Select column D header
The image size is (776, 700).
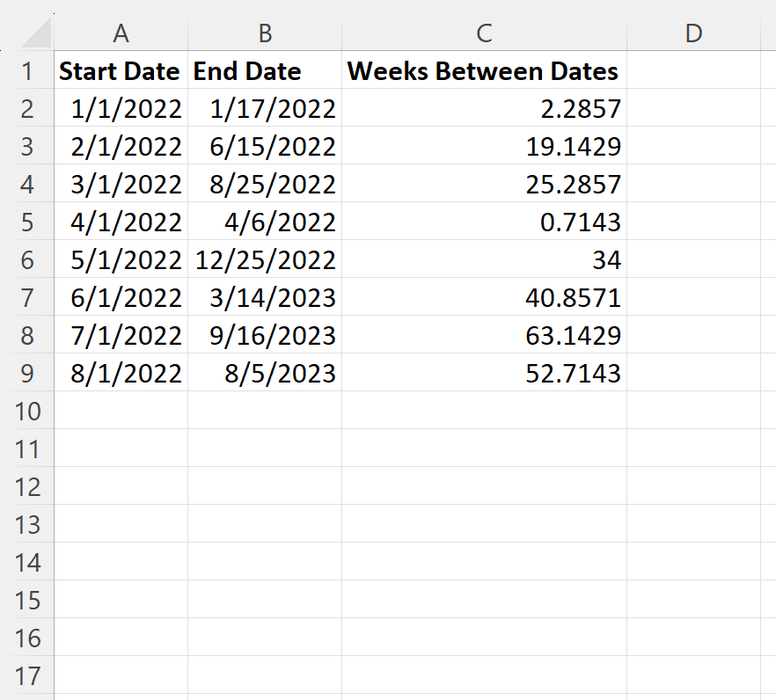[693, 34]
